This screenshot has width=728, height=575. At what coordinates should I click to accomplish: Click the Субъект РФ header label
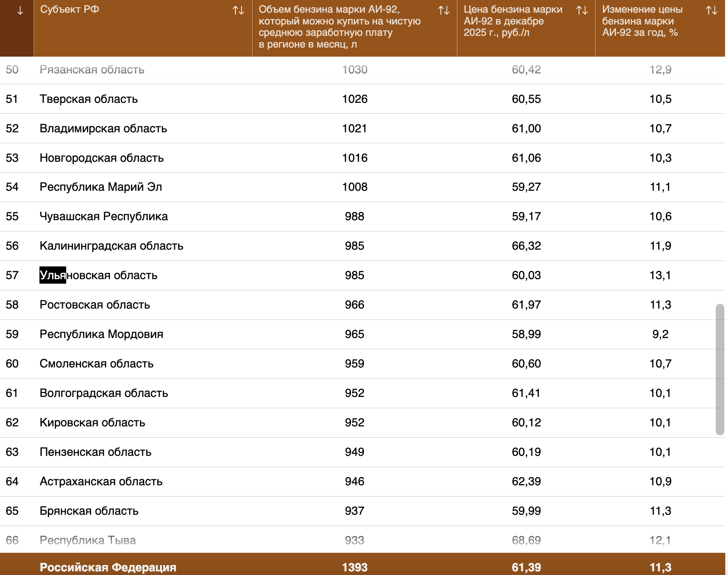[69, 10]
